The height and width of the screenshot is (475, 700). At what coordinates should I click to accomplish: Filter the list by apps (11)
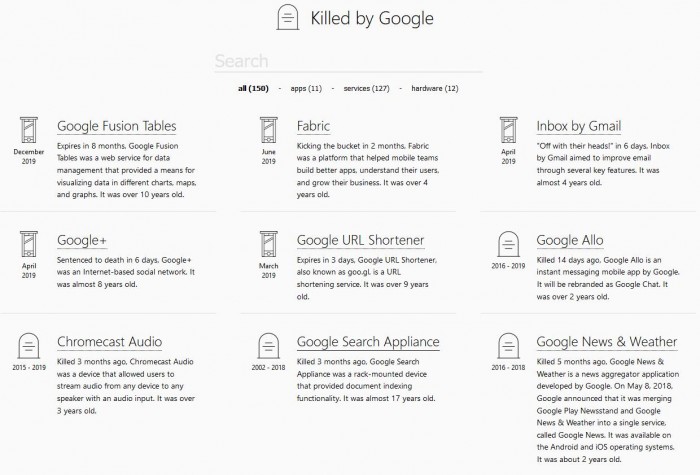[305, 89]
